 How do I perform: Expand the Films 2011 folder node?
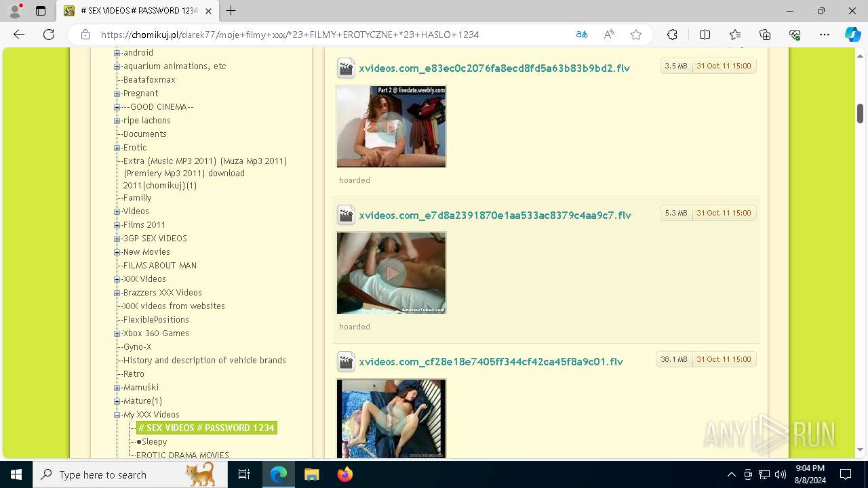click(x=117, y=225)
